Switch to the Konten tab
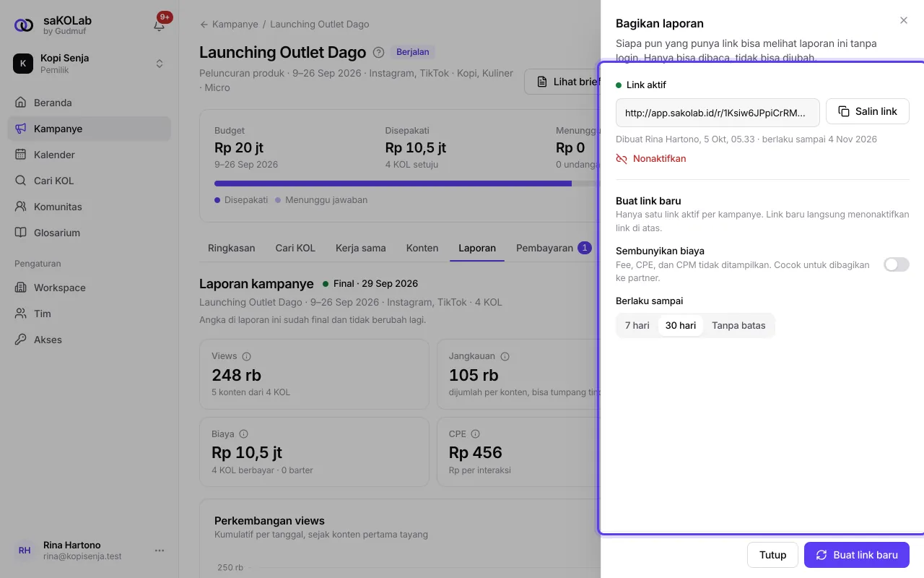 pyautogui.click(x=422, y=248)
